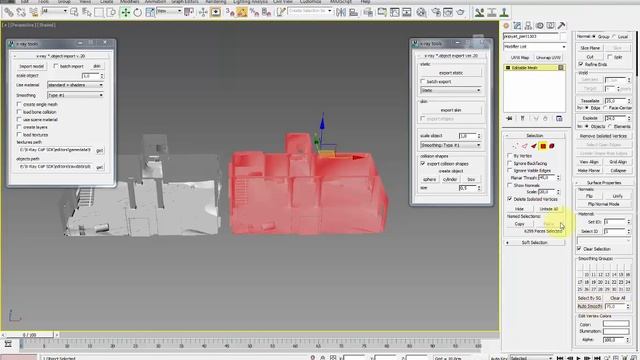Open export Smoothing Type #1 dropdown

click(x=451, y=145)
